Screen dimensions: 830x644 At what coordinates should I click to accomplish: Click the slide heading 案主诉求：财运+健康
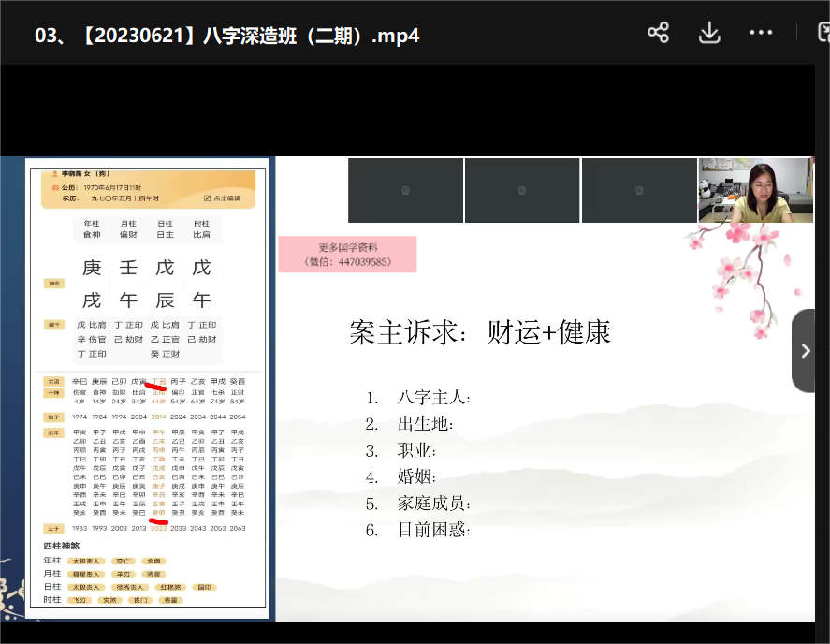pos(480,332)
